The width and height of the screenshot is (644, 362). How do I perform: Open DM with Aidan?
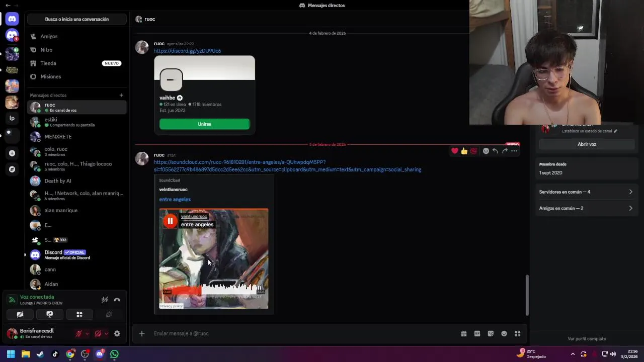tap(76, 284)
